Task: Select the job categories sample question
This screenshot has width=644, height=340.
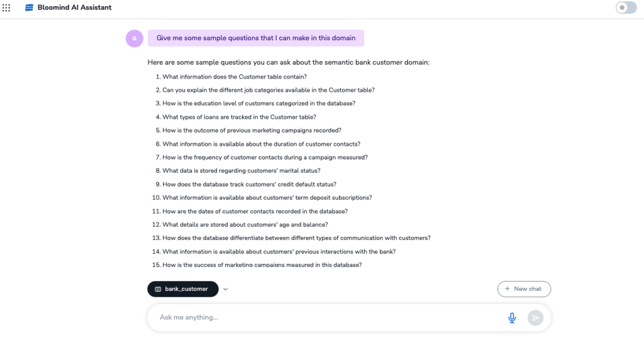Action: pos(269,90)
